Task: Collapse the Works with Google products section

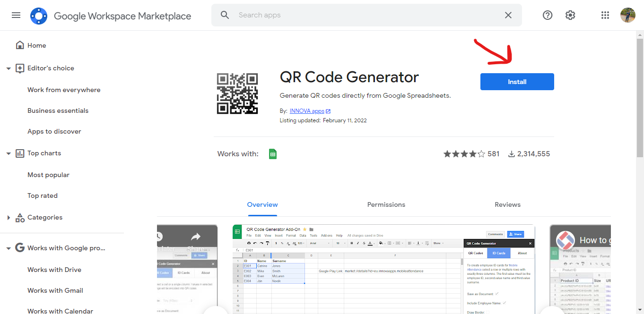Action: 9,248
